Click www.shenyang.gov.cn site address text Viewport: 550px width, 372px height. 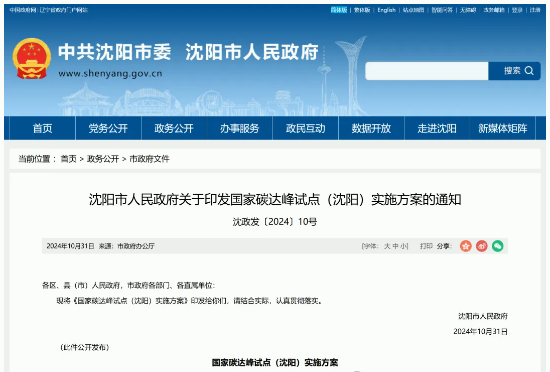[110, 74]
